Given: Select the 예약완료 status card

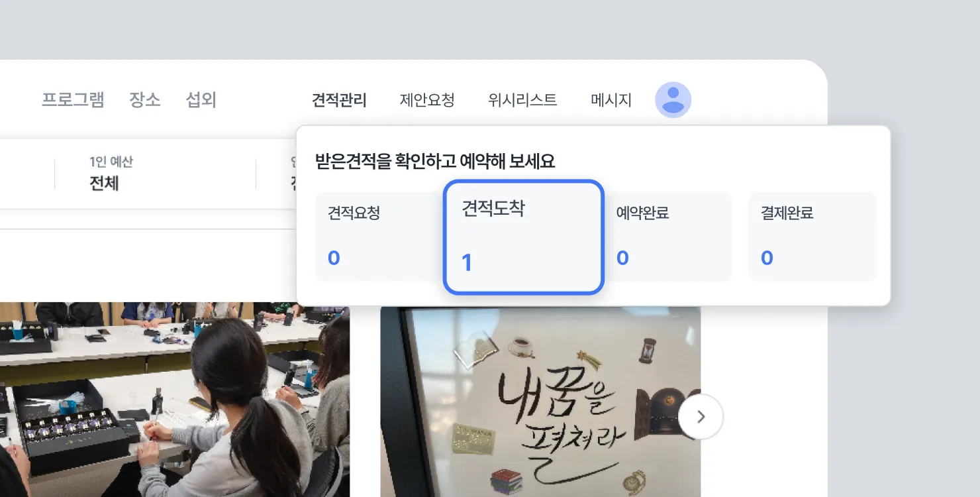Looking at the screenshot, I should (667, 237).
